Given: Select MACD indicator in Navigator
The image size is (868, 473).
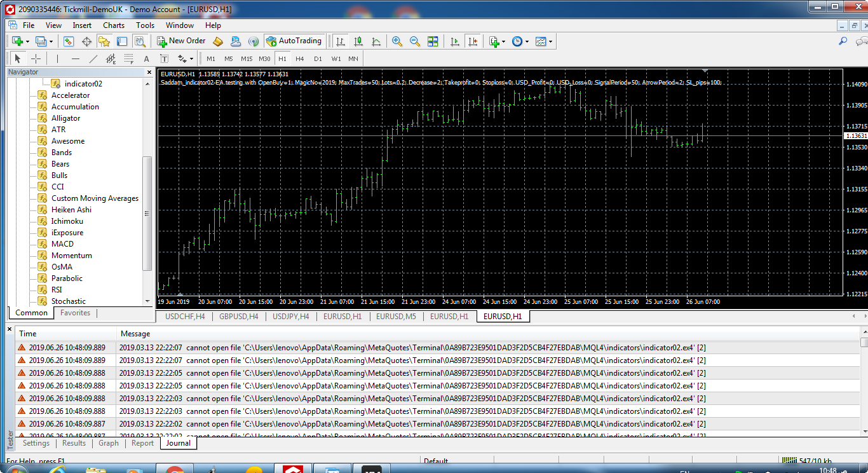Looking at the screenshot, I should pos(62,244).
